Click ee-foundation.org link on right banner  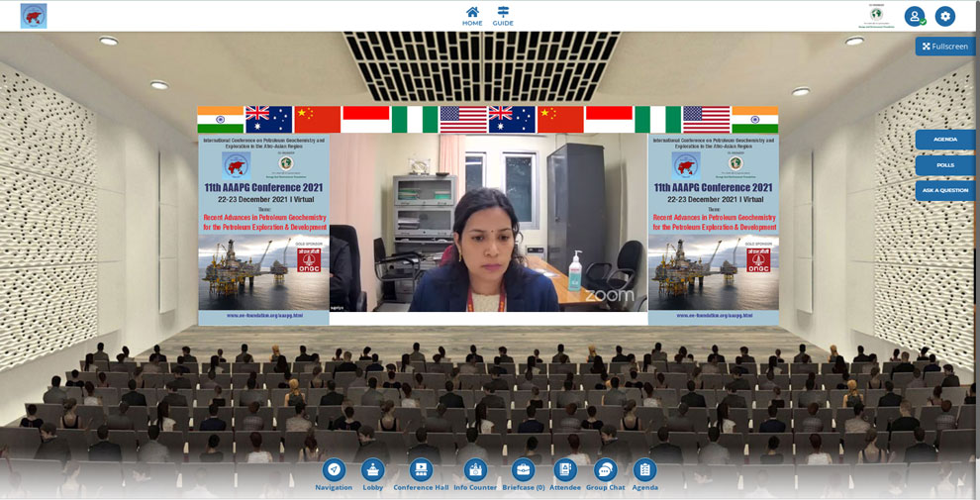(x=714, y=316)
